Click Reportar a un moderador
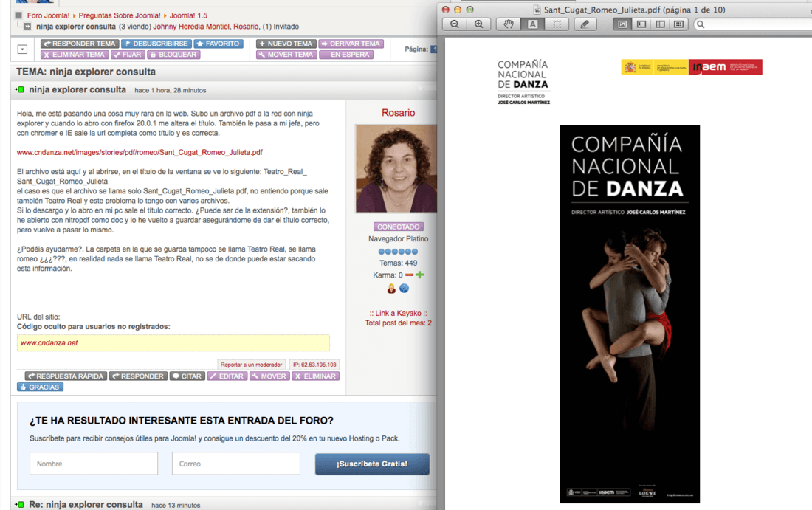 [251, 365]
